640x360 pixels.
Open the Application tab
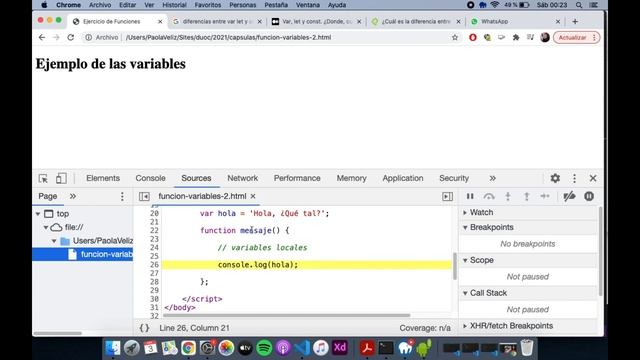pos(403,178)
